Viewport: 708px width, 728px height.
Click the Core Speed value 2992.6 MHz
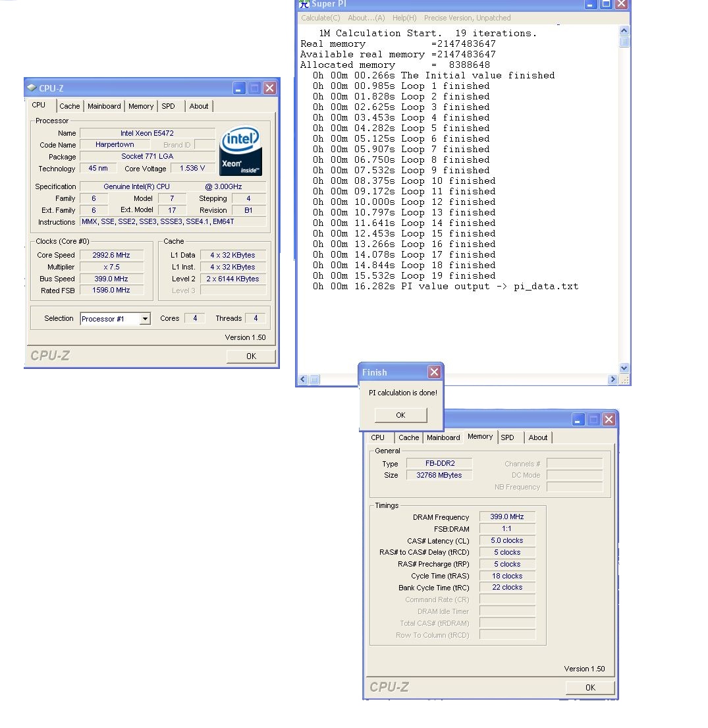click(x=111, y=255)
